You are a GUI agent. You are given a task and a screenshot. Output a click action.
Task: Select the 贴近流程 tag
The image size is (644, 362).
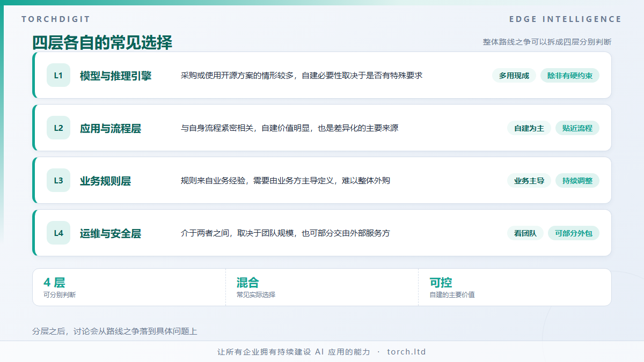[x=577, y=128]
